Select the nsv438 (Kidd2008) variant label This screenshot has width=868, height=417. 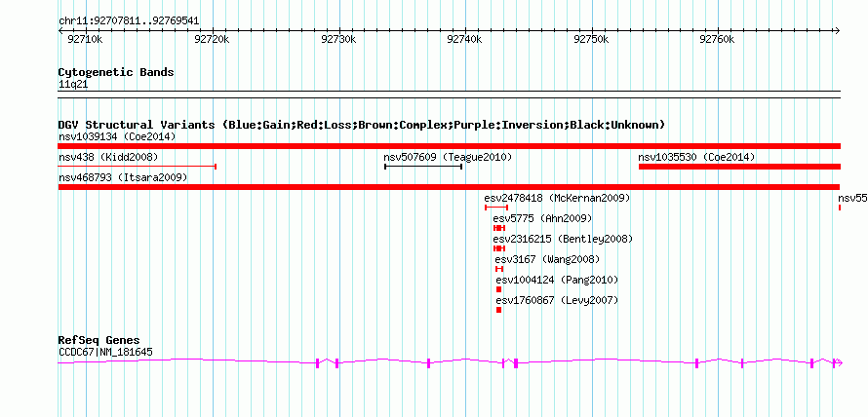108,158
